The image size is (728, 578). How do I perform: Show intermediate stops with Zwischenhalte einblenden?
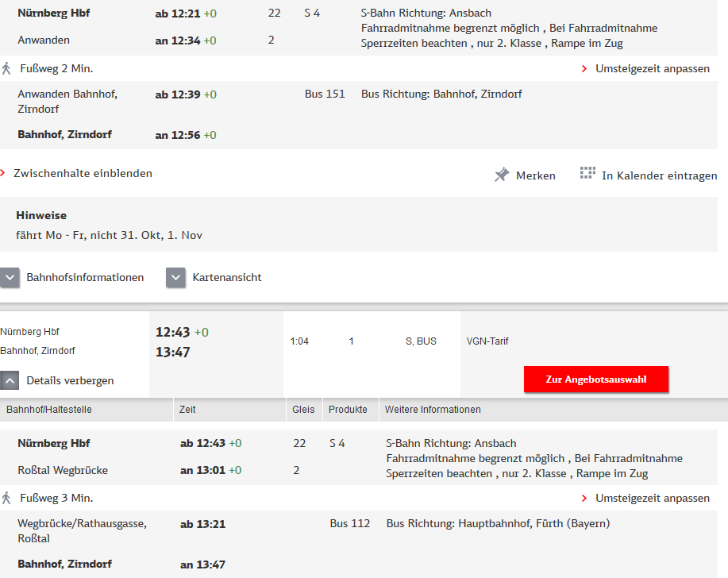(x=83, y=173)
